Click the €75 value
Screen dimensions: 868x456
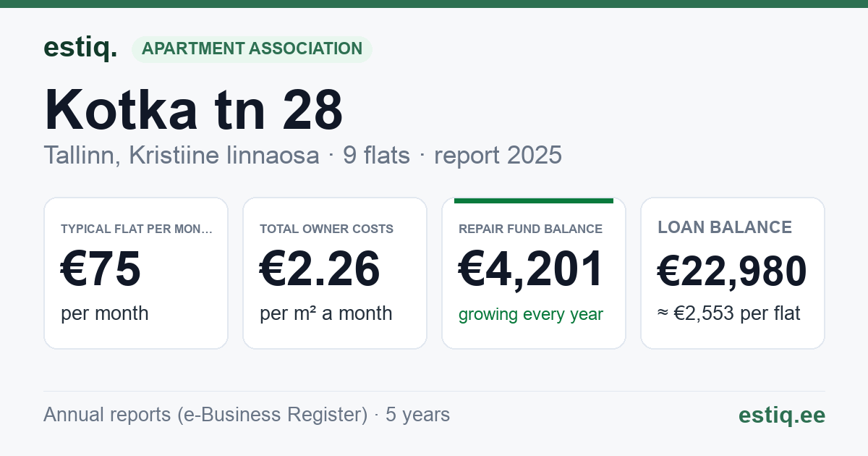point(101,269)
